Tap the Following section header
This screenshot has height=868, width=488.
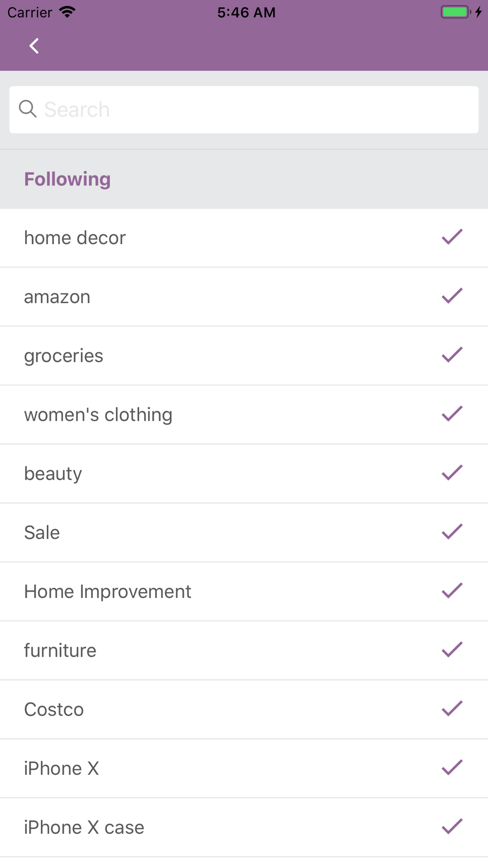[67, 179]
